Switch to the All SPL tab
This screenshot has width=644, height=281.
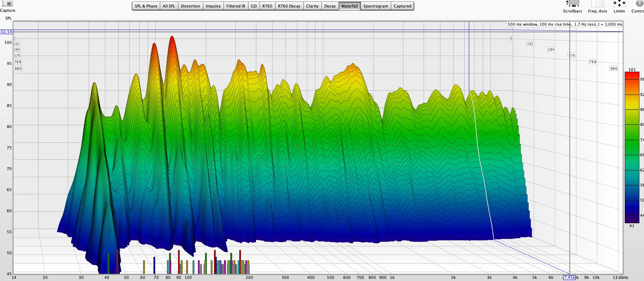click(x=169, y=6)
